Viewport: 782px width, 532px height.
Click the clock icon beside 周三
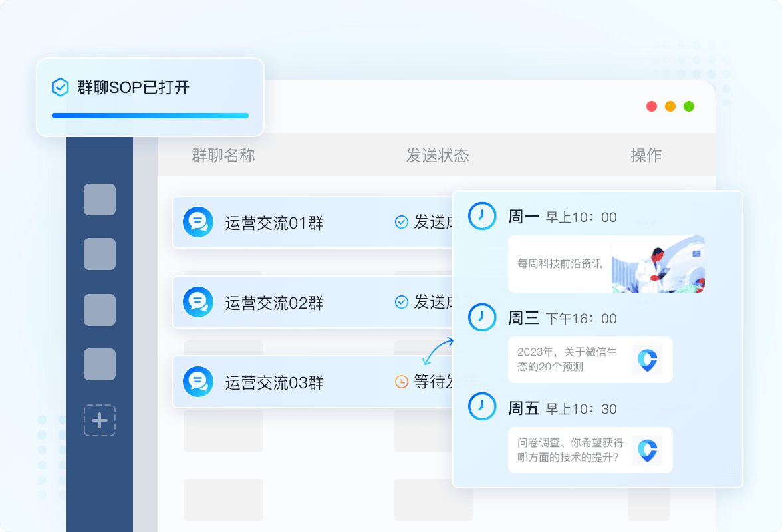tap(481, 317)
